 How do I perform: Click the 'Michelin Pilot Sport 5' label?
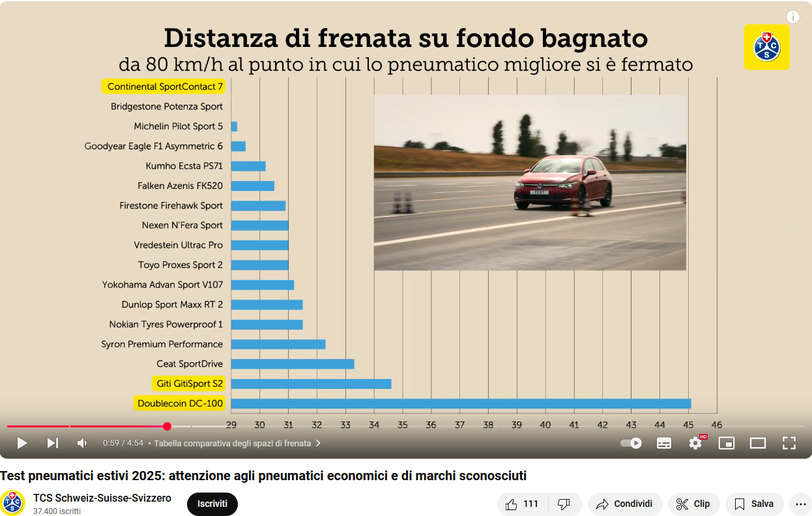point(179,126)
